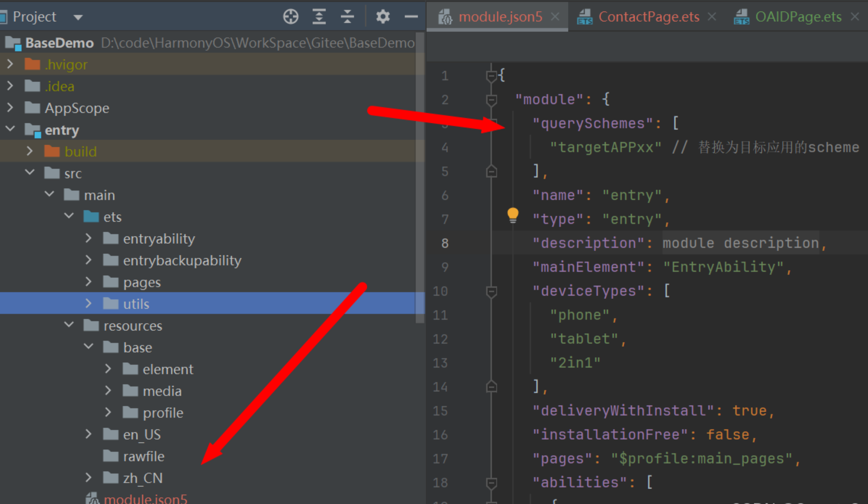Toggle code fold marker at deviceTypes line
The image size is (868, 504).
click(492, 292)
